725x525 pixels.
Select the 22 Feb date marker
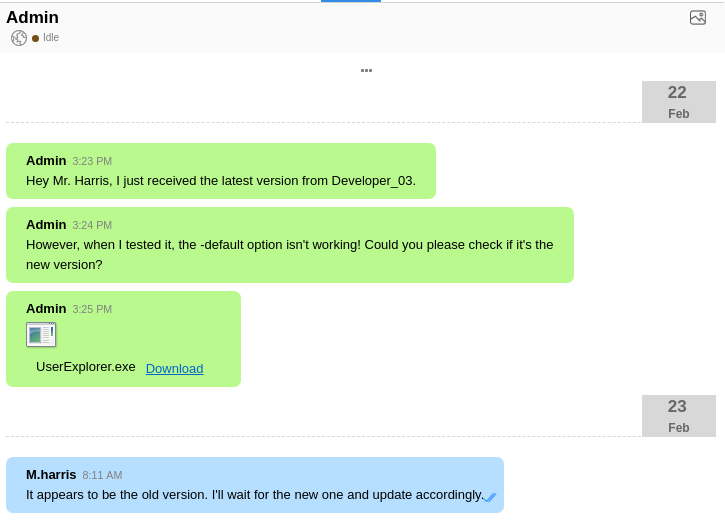click(x=678, y=102)
